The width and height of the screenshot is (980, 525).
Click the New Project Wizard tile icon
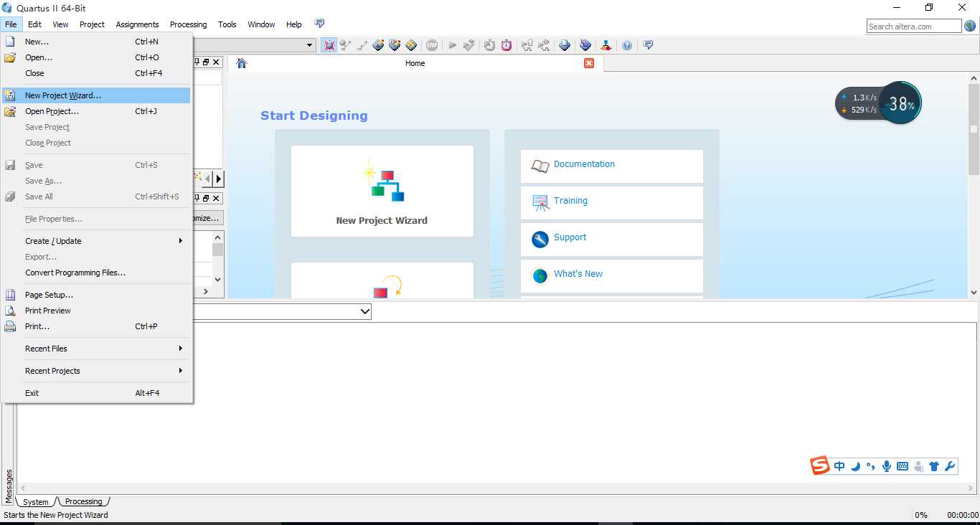pyautogui.click(x=383, y=181)
